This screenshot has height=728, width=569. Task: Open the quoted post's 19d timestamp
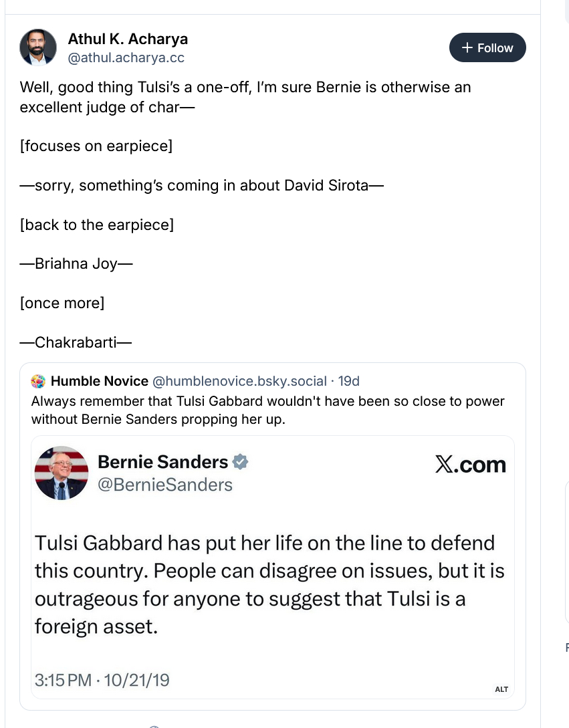click(x=349, y=381)
